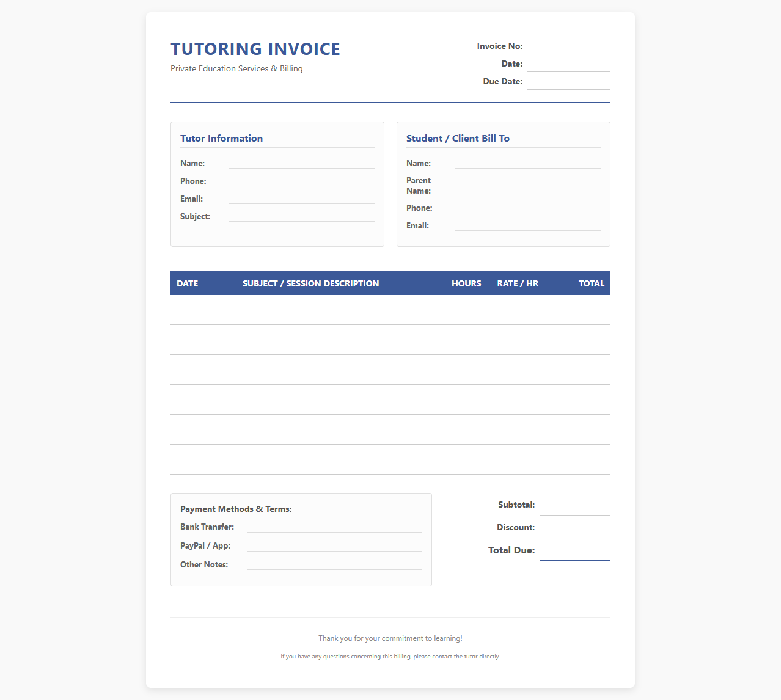Click the RATE / HR column header
This screenshot has height=700, width=781.
tap(518, 283)
